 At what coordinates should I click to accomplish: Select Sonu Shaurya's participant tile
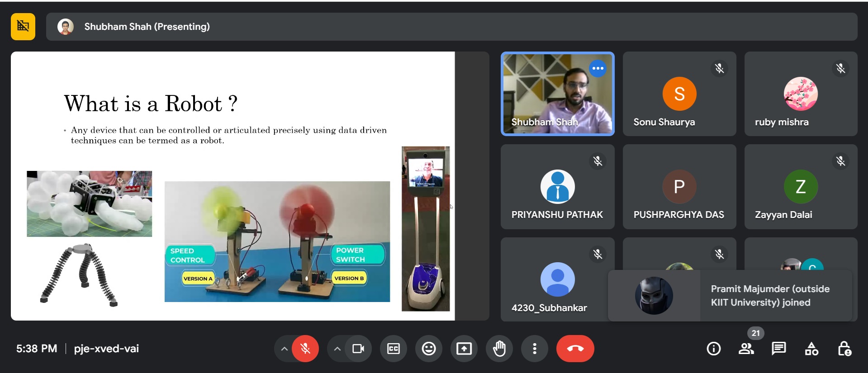679,94
